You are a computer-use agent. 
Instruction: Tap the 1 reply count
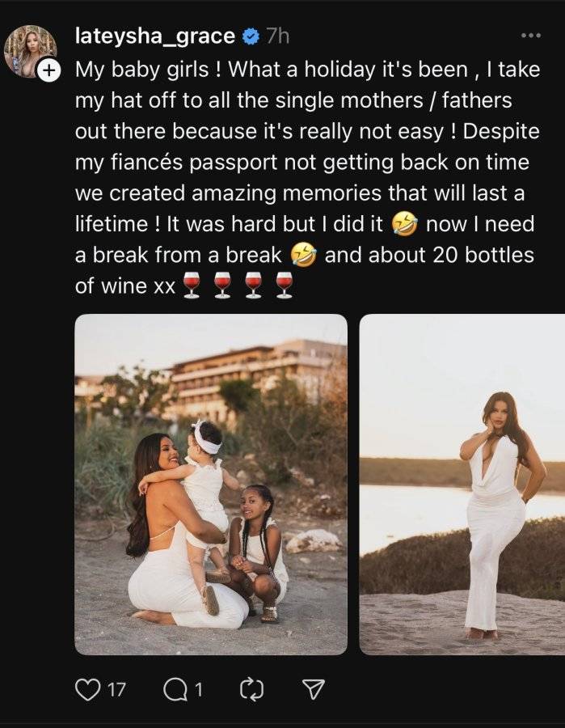click(198, 690)
